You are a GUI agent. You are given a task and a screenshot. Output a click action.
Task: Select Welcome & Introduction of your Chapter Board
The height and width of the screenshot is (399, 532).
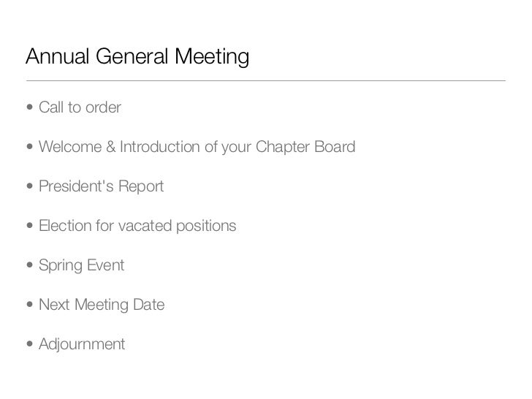click(197, 148)
